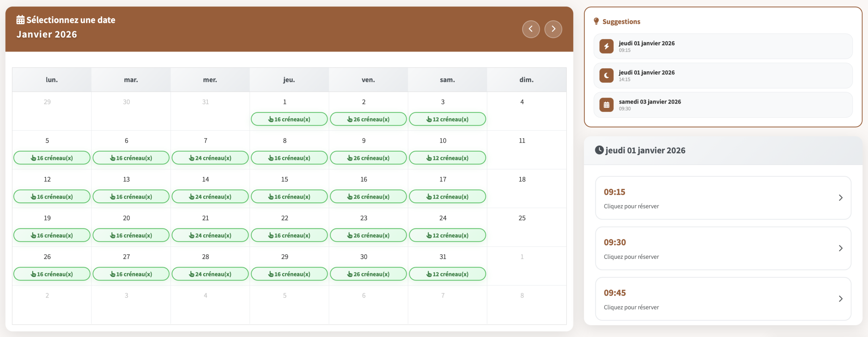868x337 pixels.
Task: Click the clock icon beside jeudi 01 janvier
Action: coord(599,150)
